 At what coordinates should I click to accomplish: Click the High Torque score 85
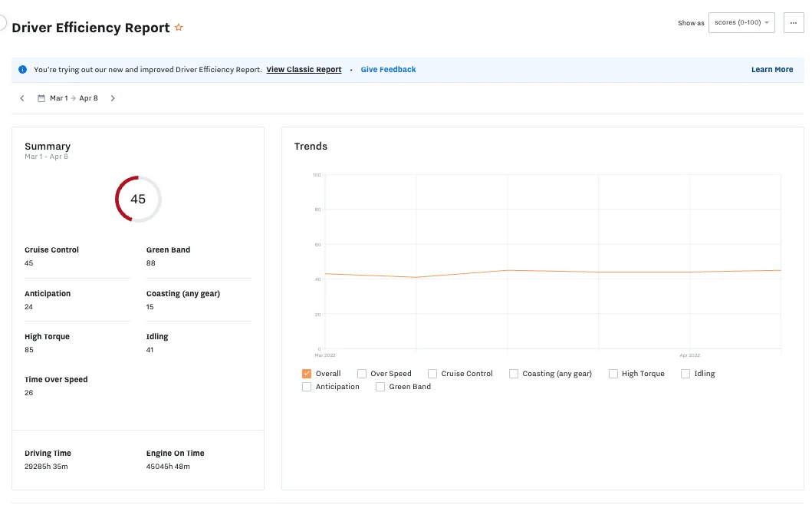coord(29,350)
